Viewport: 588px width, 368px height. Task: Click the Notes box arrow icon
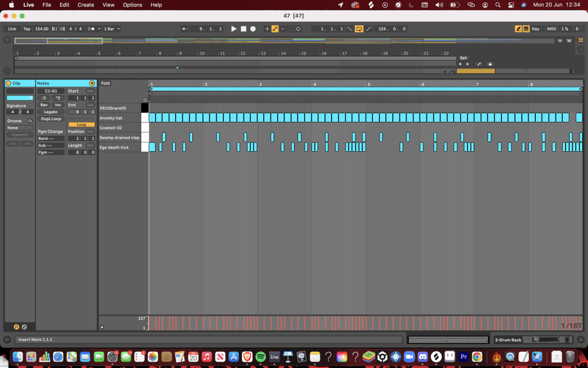pos(92,83)
